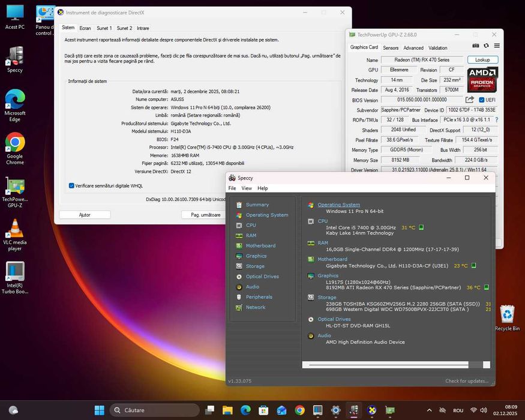Click the Speccy version text v1.33.075

[x=240, y=381]
